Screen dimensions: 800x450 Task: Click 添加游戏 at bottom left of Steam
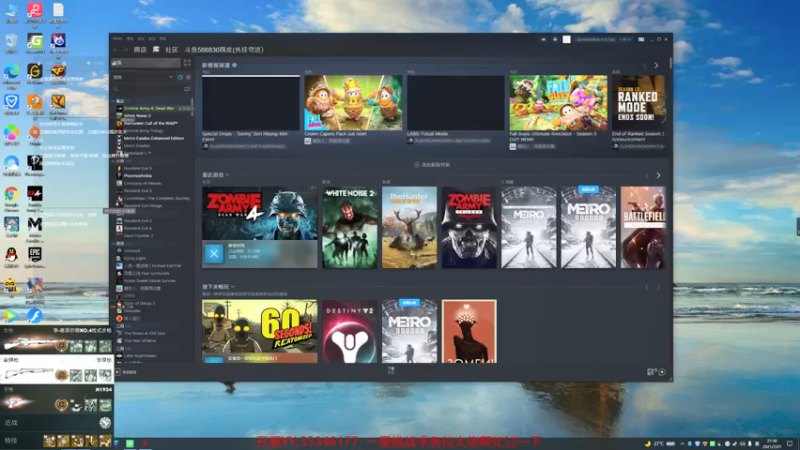[126, 372]
